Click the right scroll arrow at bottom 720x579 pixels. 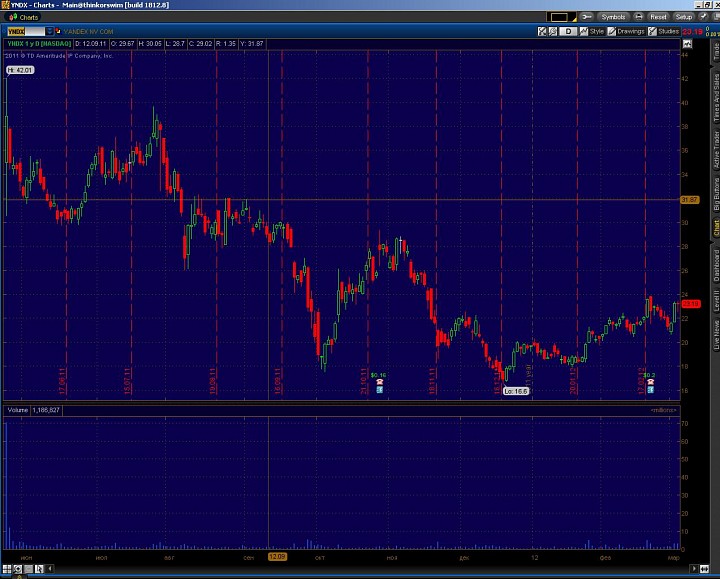(694, 569)
